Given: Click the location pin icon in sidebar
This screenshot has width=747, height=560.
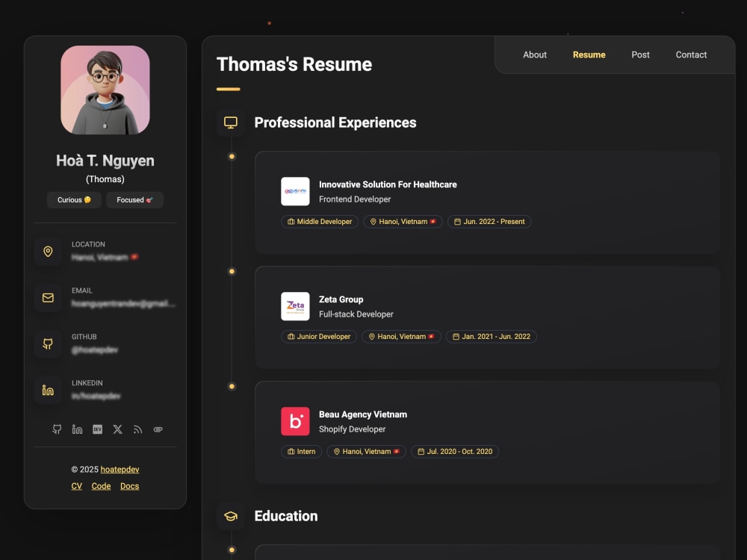Looking at the screenshot, I should point(48,252).
